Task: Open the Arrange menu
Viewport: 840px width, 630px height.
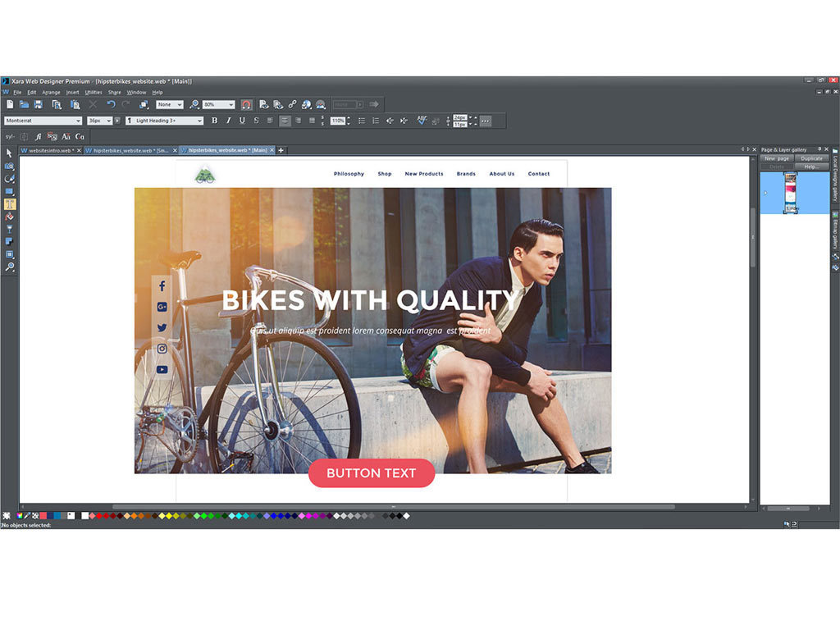Action: tap(52, 93)
